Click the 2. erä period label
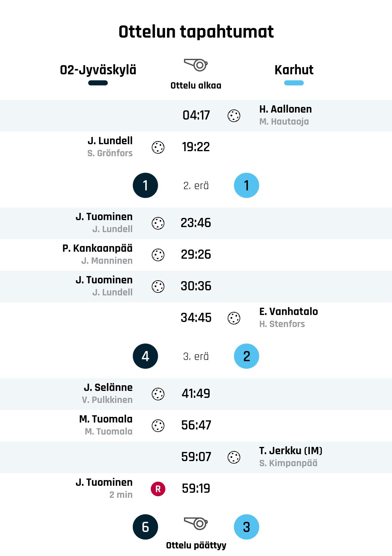Viewport: 392px width, 556px height. [x=196, y=186]
